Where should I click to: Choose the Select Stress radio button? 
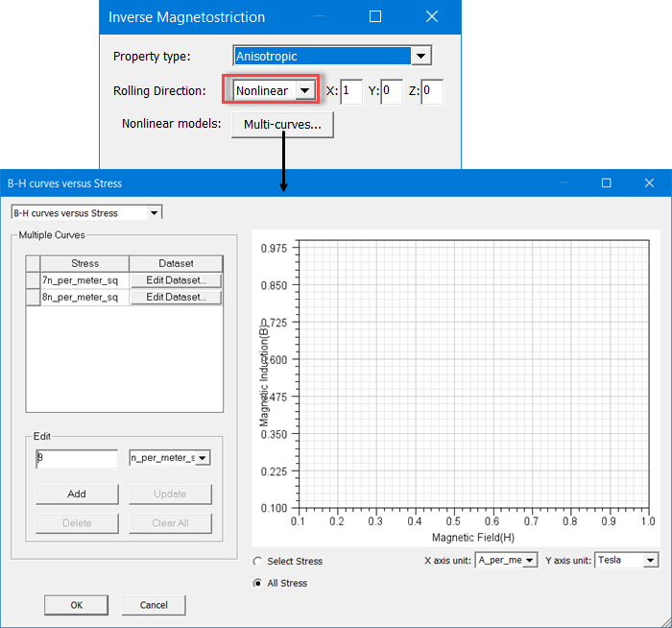(x=257, y=561)
